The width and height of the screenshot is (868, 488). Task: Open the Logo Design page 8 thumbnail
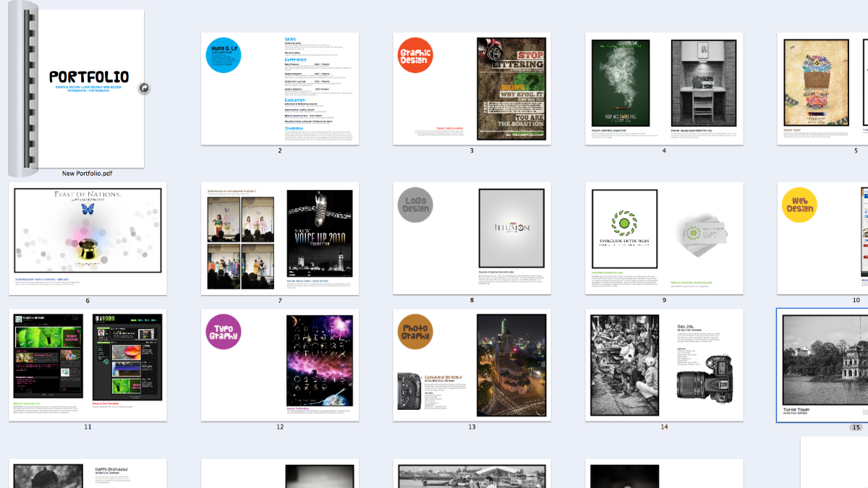472,239
